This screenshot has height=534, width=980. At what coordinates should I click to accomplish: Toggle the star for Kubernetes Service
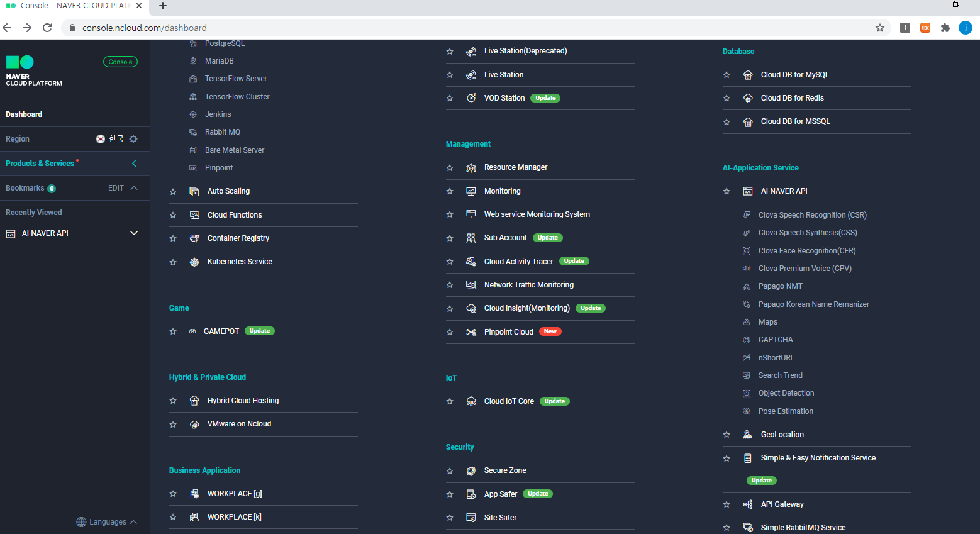pyautogui.click(x=173, y=262)
